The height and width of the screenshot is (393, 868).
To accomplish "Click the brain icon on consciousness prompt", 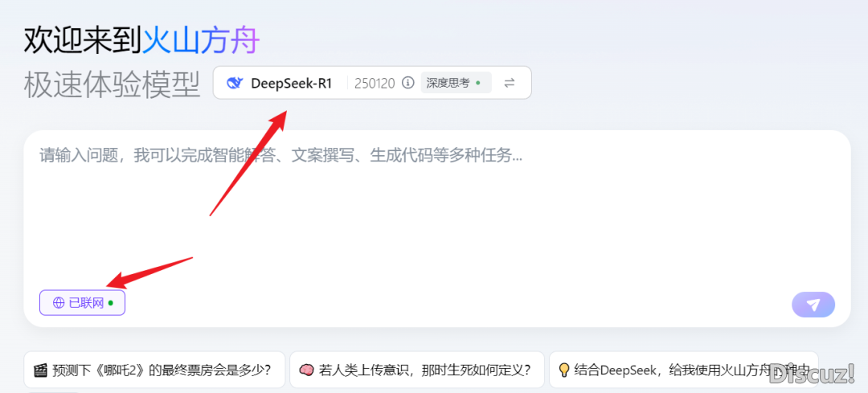I will coord(306,370).
